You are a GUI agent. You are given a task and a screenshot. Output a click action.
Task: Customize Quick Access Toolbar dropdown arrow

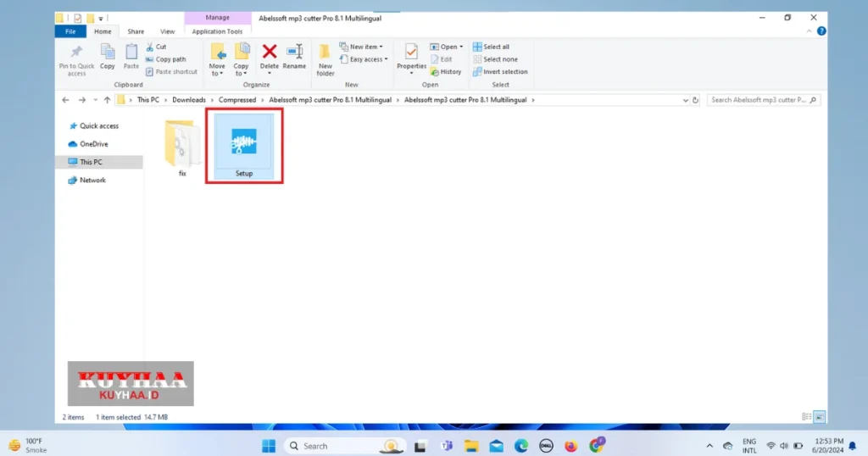click(x=101, y=19)
